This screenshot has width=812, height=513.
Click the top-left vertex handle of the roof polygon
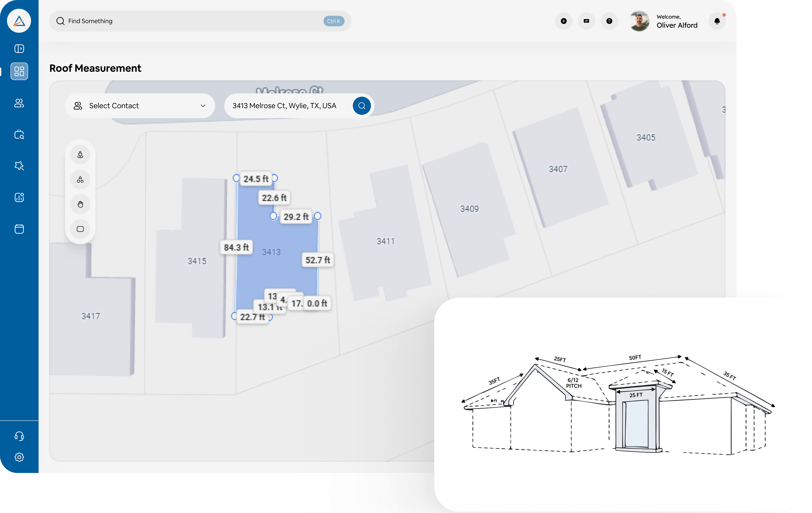236,178
